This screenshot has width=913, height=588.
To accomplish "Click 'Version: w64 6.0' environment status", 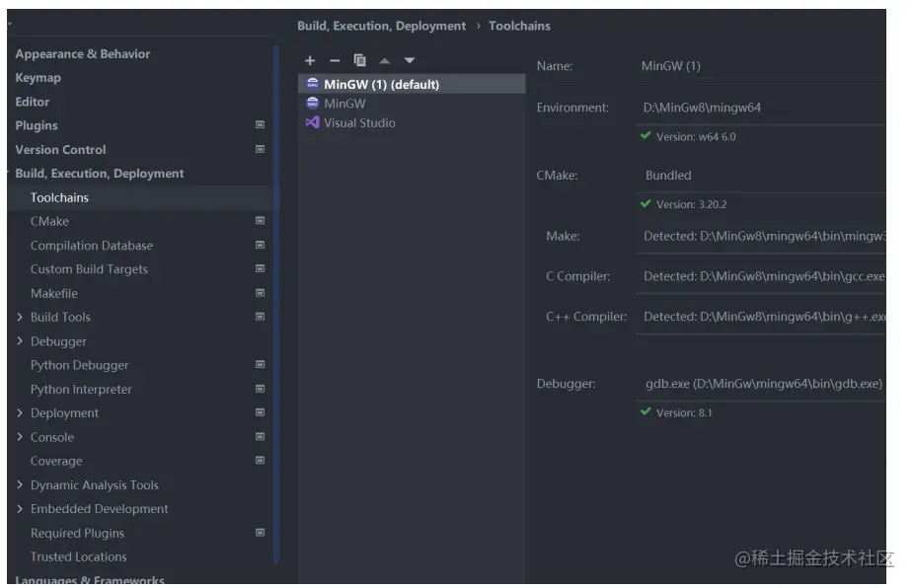I will pos(696,137).
